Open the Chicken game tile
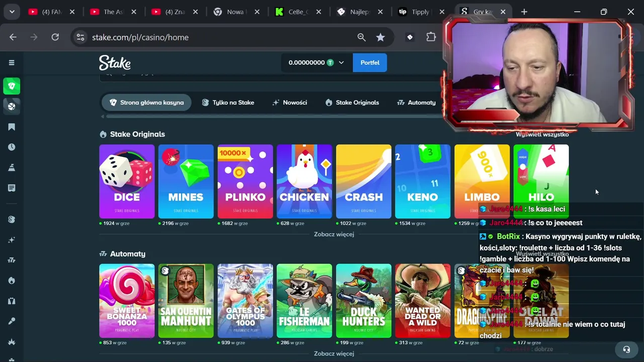The image size is (644, 362). pyautogui.click(x=304, y=182)
